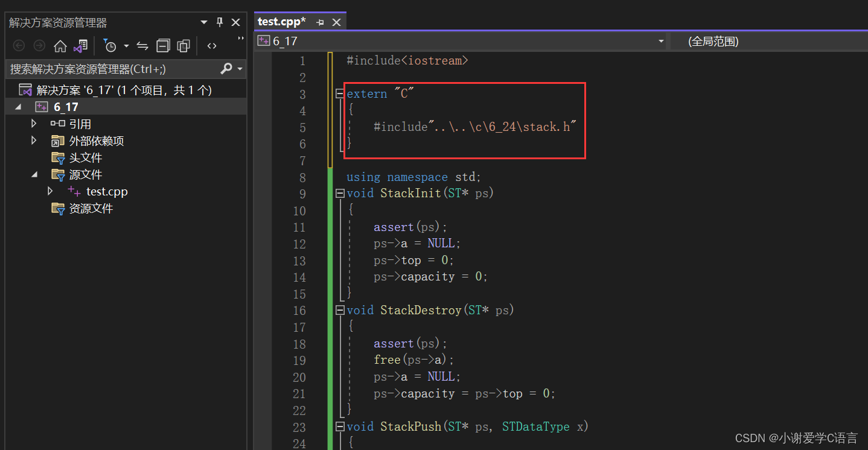Click the forward navigation arrow in Solution Explorer
This screenshot has width=868, height=450.
[39, 46]
